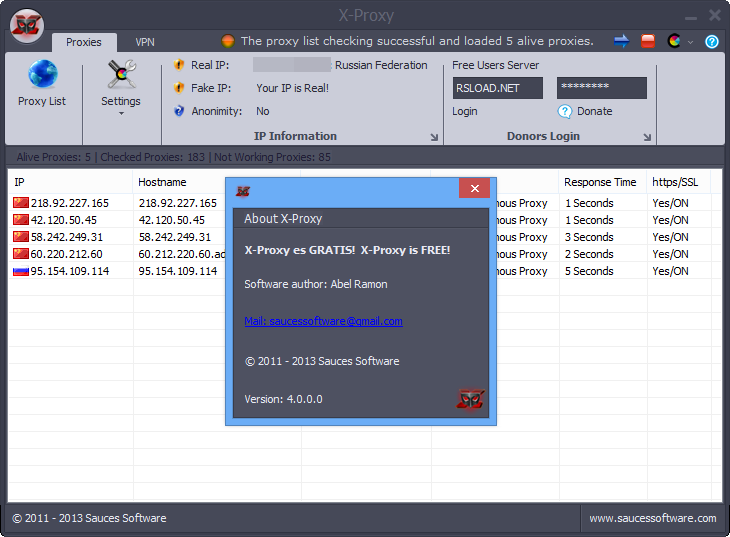Minimize the X-Proxy window
The height and width of the screenshot is (537, 730).
click(691, 17)
